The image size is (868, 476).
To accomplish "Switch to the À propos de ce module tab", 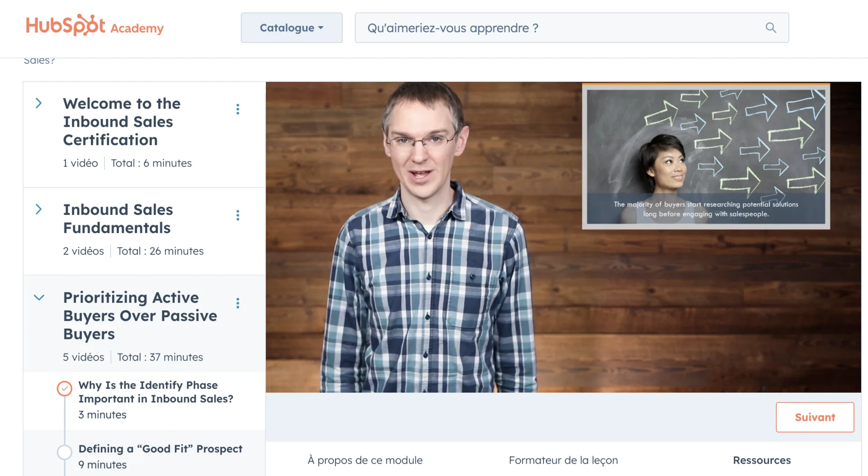I will pyautogui.click(x=365, y=460).
